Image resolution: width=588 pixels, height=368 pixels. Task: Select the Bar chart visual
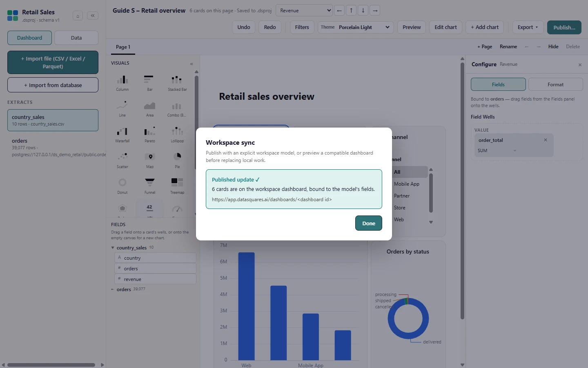click(149, 83)
